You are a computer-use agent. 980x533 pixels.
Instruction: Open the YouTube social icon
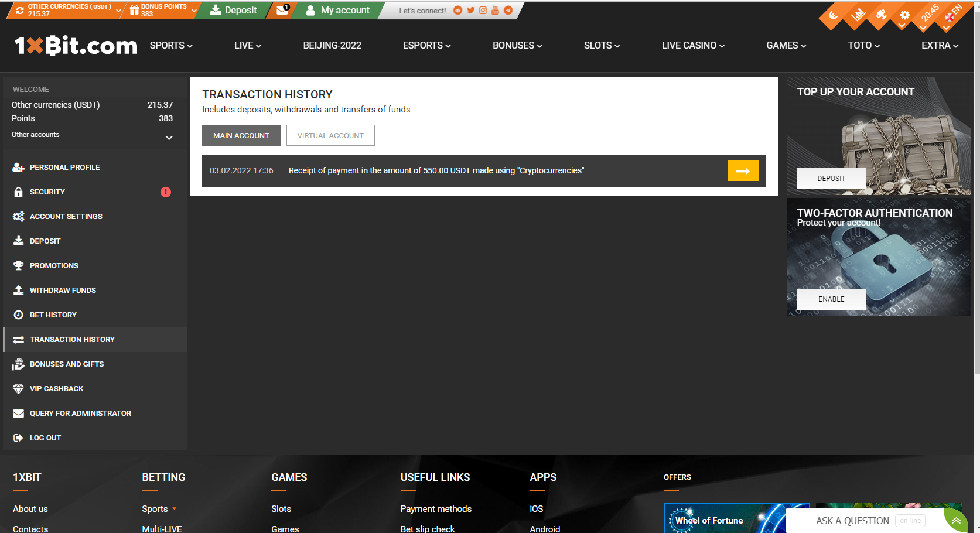pyautogui.click(x=495, y=11)
